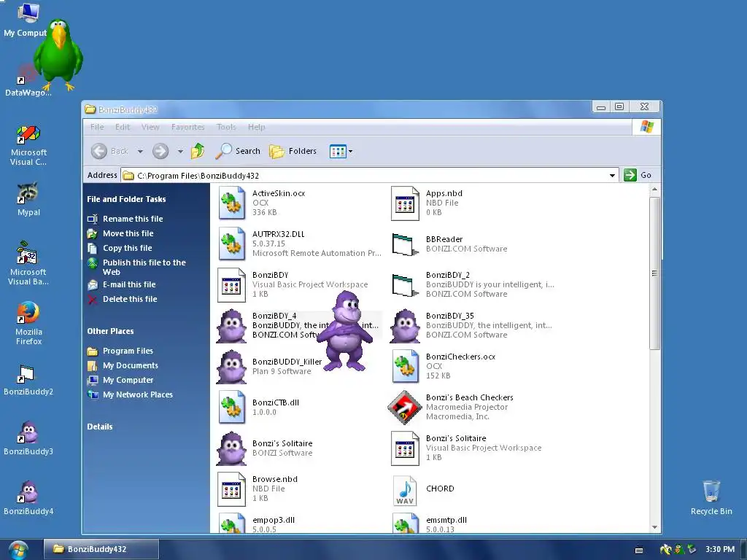
Task: Click the file list scrollbar down arrow
Action: coord(654,527)
